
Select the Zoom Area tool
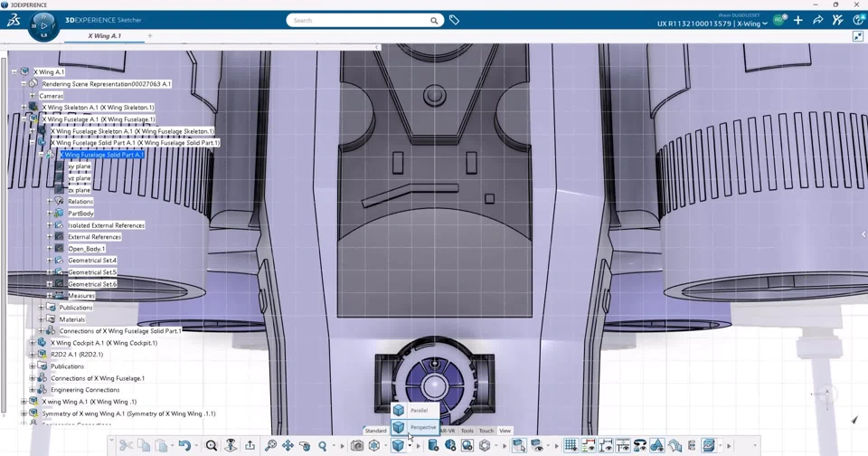[270, 445]
